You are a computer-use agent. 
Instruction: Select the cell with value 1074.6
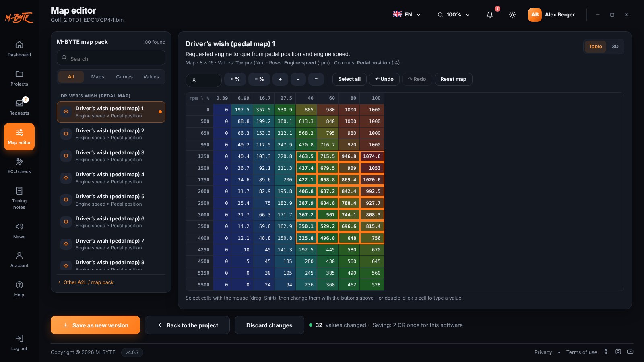click(x=372, y=156)
